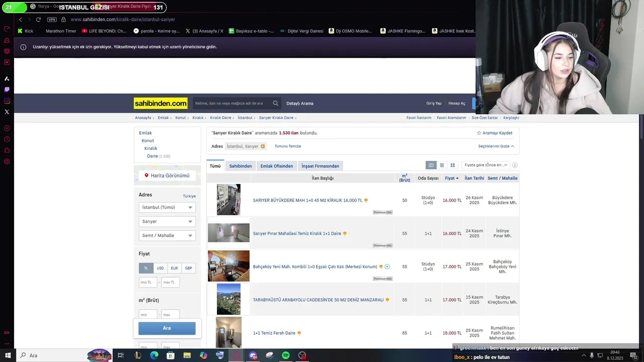Click the info icon beside sort dropdown
644x362 pixels.
(515, 165)
